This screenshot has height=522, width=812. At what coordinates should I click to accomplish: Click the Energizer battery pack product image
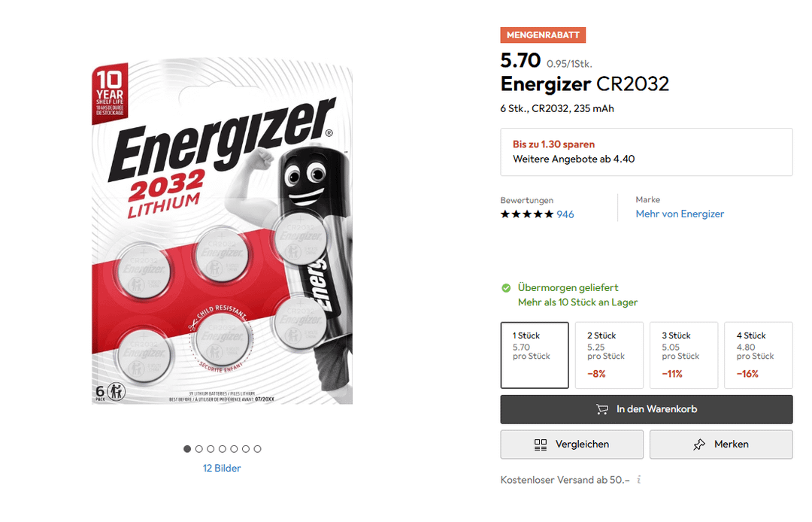click(222, 231)
